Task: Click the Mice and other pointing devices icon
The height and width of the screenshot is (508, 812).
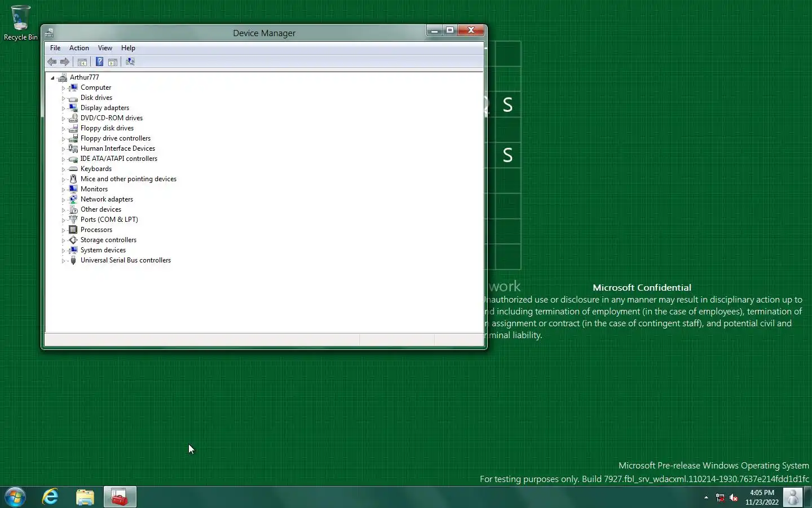Action: pyautogui.click(x=73, y=179)
